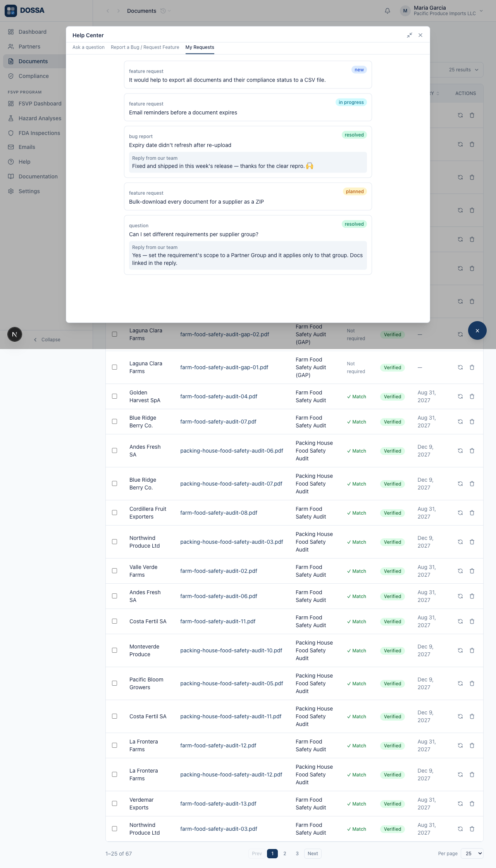Click the DOSSA logo icon
The height and width of the screenshot is (868, 496).
[x=11, y=11]
